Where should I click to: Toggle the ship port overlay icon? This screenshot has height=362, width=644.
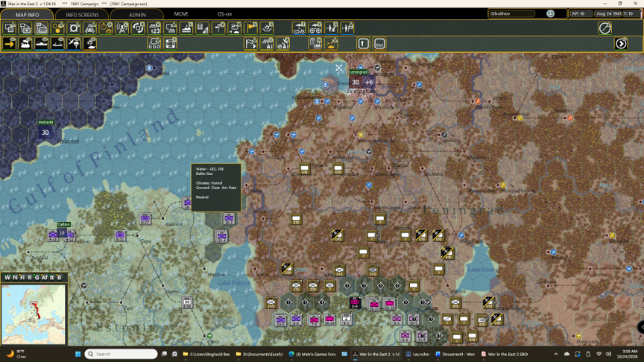coord(186,28)
